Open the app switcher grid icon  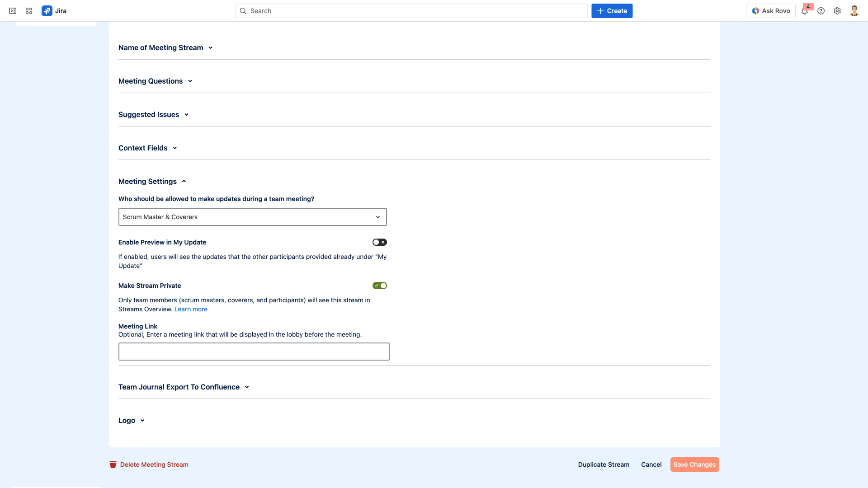[x=29, y=10]
